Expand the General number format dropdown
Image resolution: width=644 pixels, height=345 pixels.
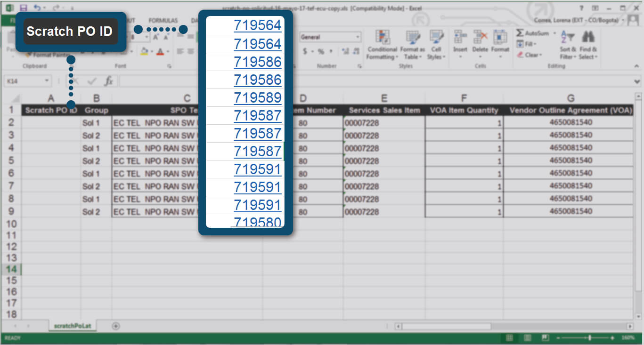tap(358, 37)
